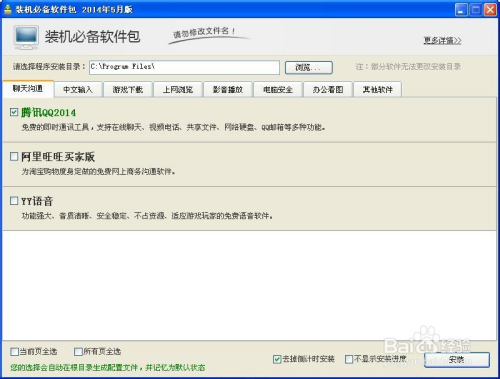
Task: Click the QQ description mentioning 即时通讯工具
Action: pyautogui.click(x=173, y=127)
